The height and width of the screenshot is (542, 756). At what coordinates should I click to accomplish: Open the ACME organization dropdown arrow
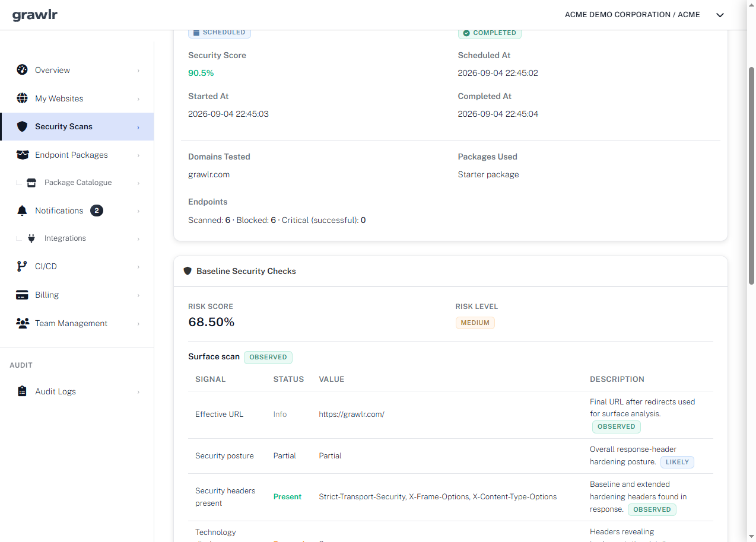click(x=720, y=15)
